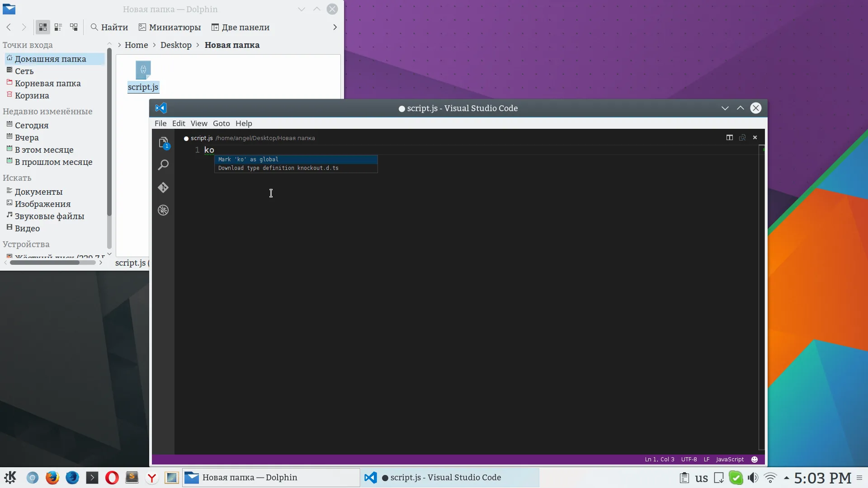Switch Dolphin to details view mode
868x488 pixels.
point(74,27)
